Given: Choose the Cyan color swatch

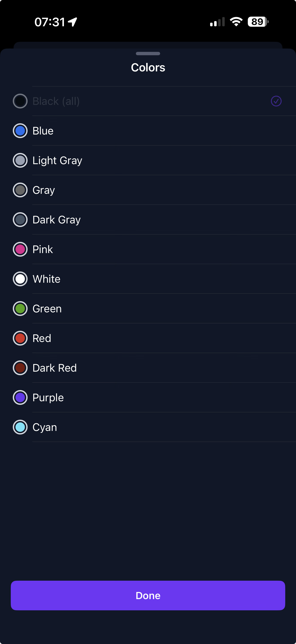Looking at the screenshot, I should [20, 427].
